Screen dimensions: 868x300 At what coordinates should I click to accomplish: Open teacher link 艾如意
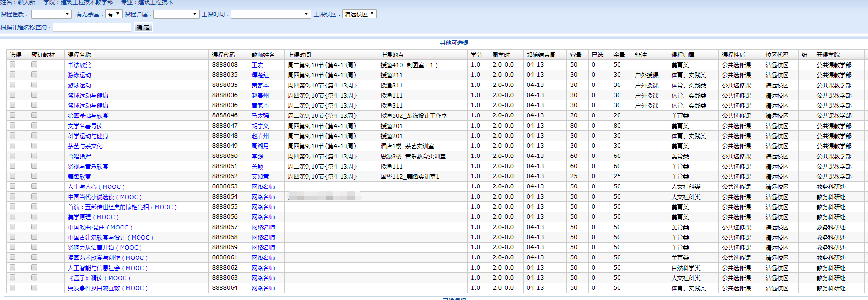(x=261, y=177)
